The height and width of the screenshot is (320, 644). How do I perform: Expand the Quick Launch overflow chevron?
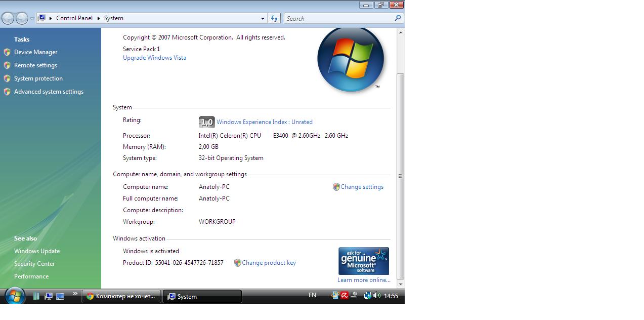[75, 294]
